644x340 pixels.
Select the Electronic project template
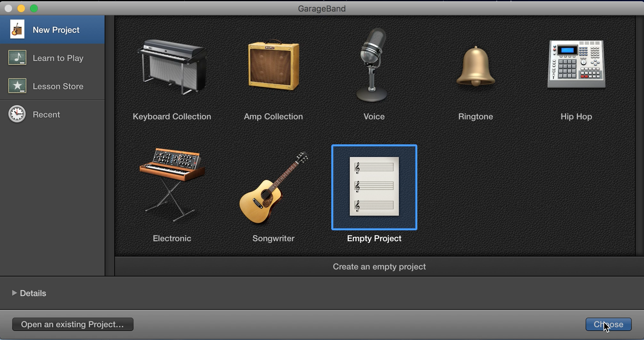tap(172, 186)
